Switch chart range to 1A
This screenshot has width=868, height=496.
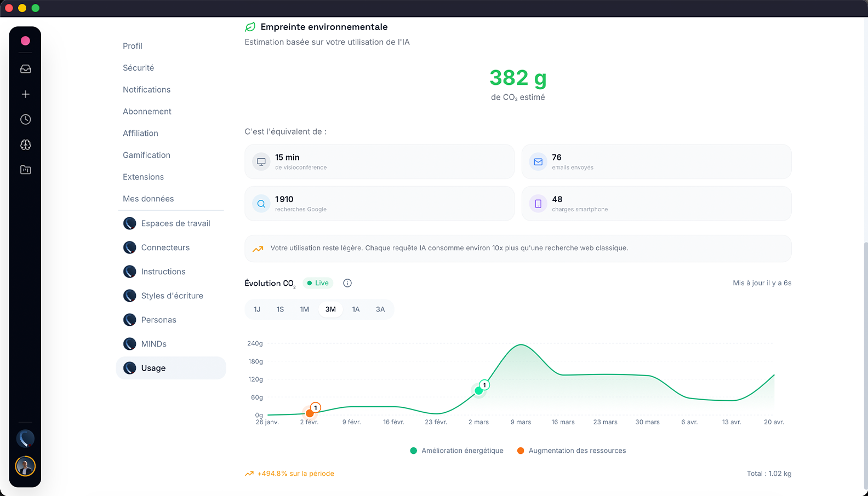(x=356, y=309)
